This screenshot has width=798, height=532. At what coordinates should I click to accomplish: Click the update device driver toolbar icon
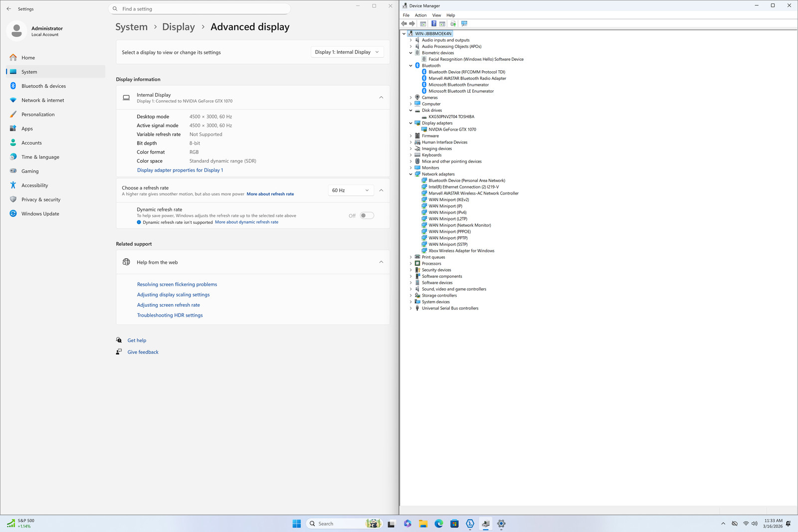(453, 23)
